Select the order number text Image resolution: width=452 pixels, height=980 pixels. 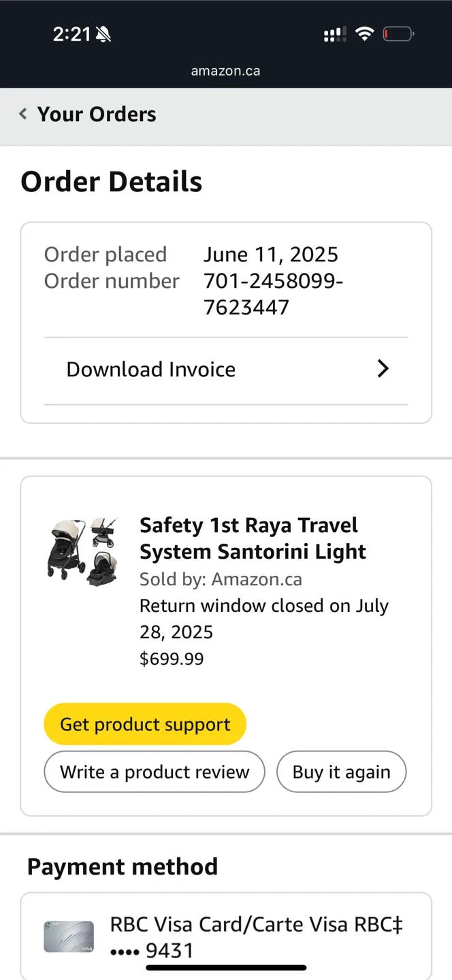pyautogui.click(x=273, y=293)
